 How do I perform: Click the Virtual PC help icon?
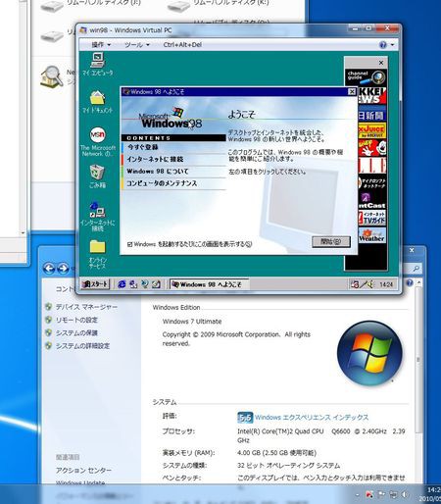tap(383, 44)
